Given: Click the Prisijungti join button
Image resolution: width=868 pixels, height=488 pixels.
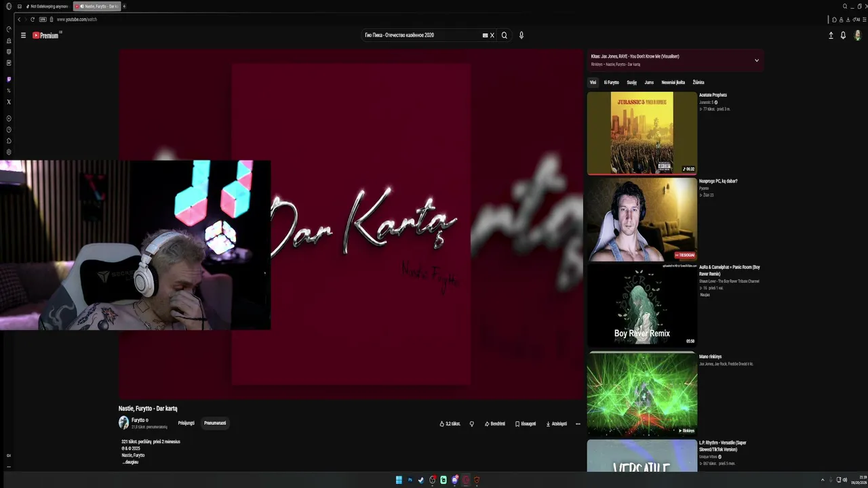Looking at the screenshot, I should 186,423.
